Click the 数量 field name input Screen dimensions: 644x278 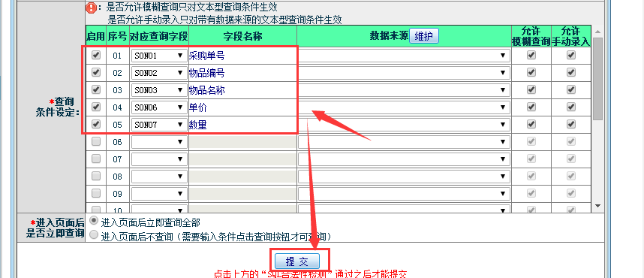coord(242,125)
